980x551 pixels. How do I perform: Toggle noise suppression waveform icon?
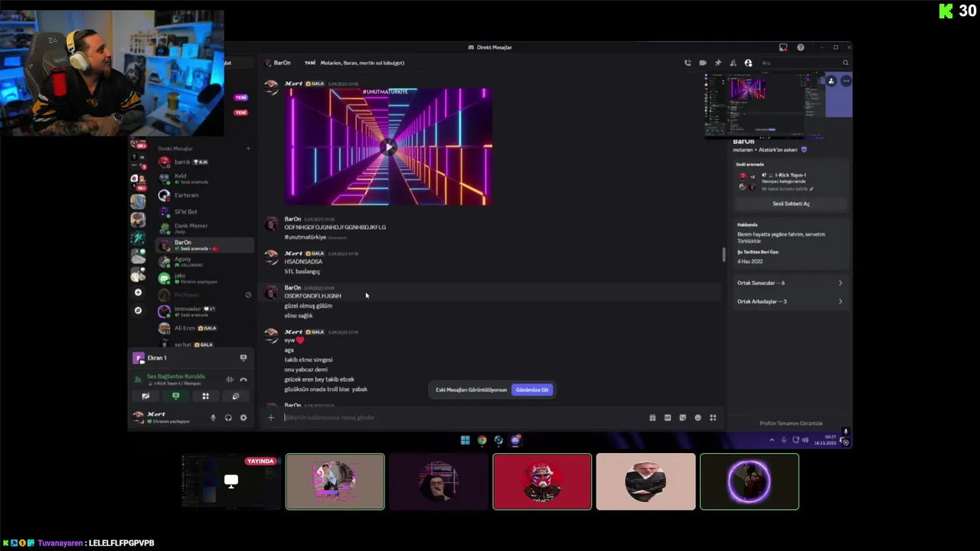coord(230,379)
